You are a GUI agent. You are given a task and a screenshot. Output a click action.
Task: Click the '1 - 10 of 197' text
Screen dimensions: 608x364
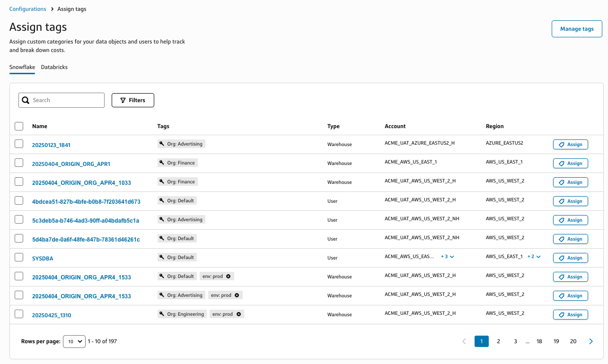click(102, 341)
